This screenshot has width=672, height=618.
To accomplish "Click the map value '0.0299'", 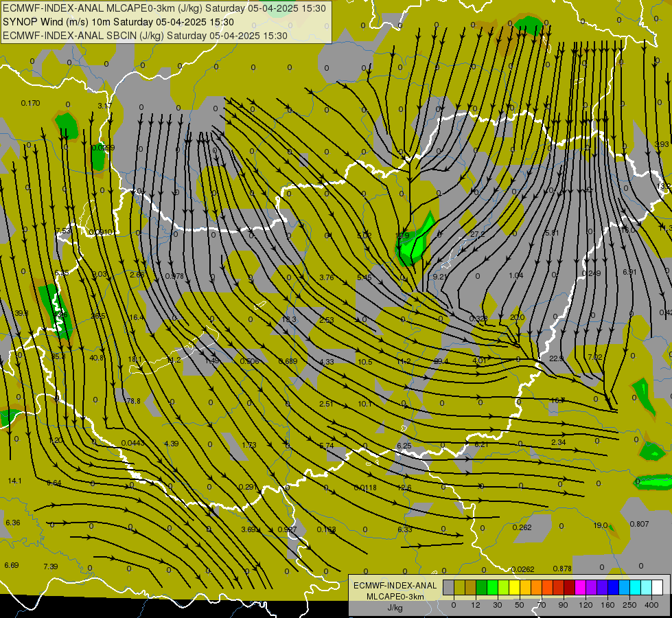I will coord(103,148).
